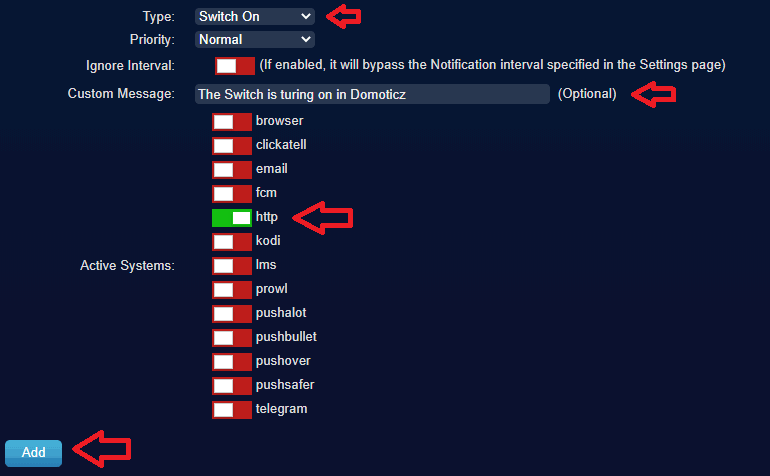Enable the telegram notification toggle
The width and height of the screenshot is (770, 476).
click(x=232, y=410)
